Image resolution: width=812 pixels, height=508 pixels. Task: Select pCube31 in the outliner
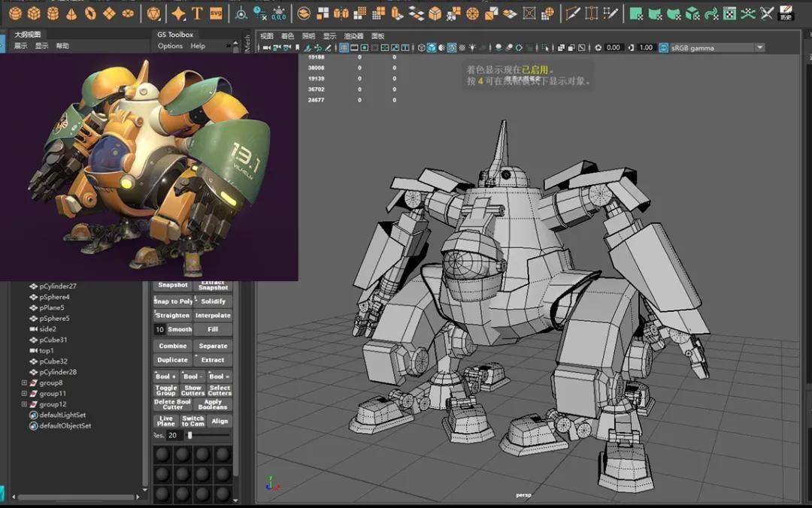(x=53, y=340)
